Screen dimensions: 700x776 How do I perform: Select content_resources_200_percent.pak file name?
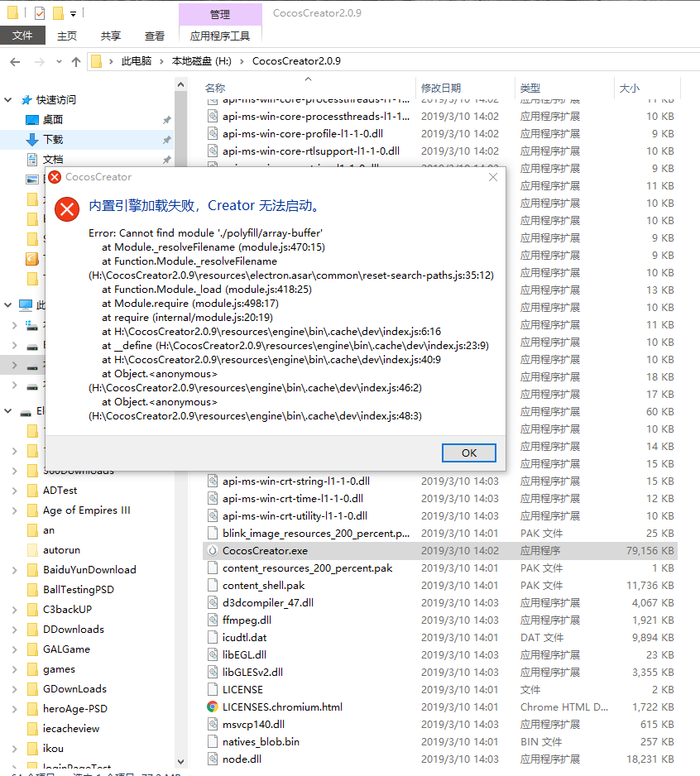click(x=308, y=568)
